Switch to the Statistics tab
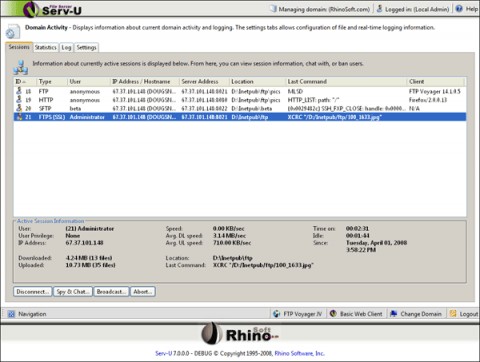Viewport: 480px width, 362px height. coord(46,47)
